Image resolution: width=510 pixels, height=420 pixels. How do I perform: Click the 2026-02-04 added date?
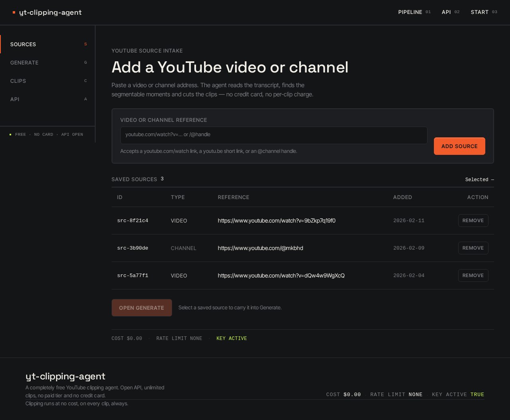409,275
